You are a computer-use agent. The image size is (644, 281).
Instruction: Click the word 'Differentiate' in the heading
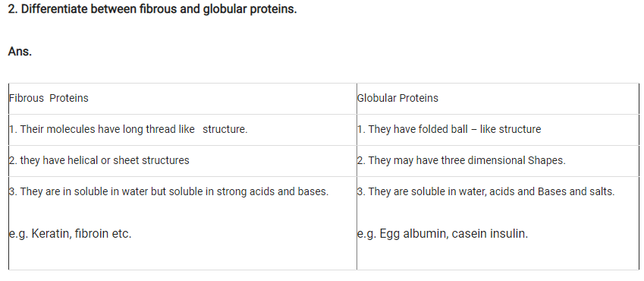click(55, 9)
